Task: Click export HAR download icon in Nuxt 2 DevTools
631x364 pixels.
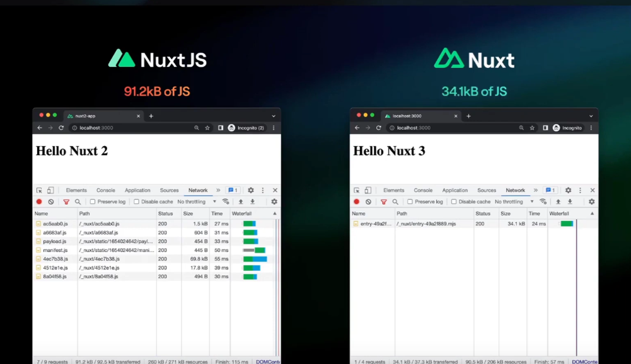Action: click(x=252, y=202)
